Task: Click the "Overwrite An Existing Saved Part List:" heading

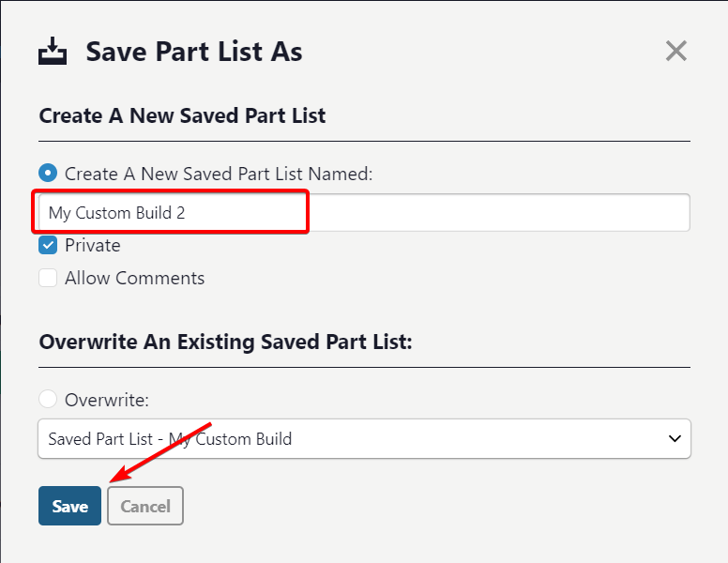Action: [225, 342]
